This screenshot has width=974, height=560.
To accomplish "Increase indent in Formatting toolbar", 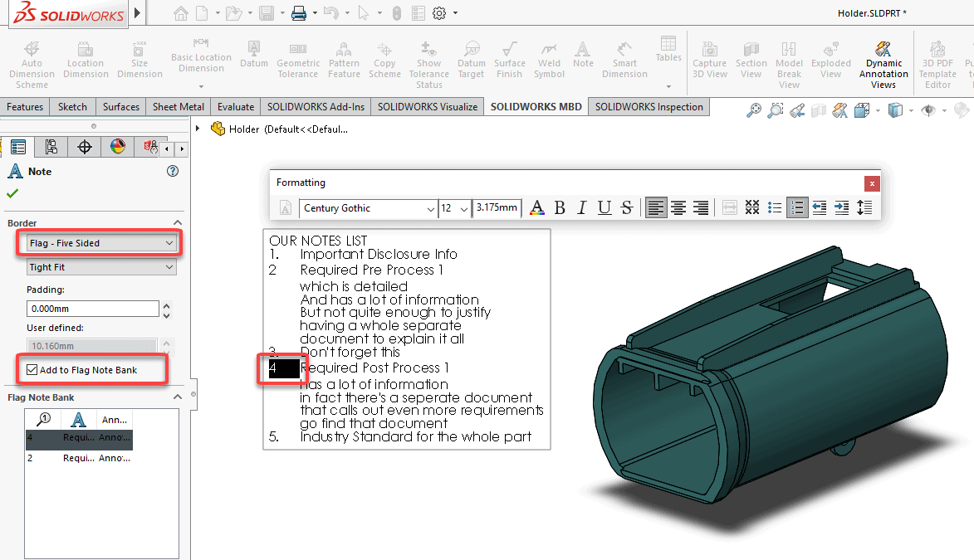I will [842, 208].
